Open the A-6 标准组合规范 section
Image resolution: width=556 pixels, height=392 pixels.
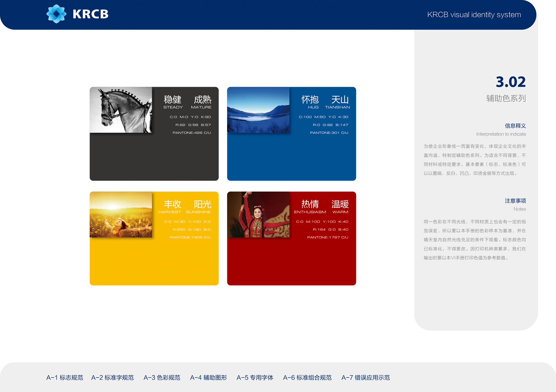307,378
